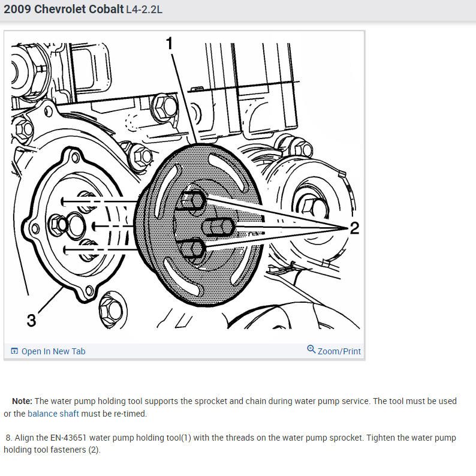Click the step 8 instruction paragraph
The image size is (476, 476).
coord(230,444)
